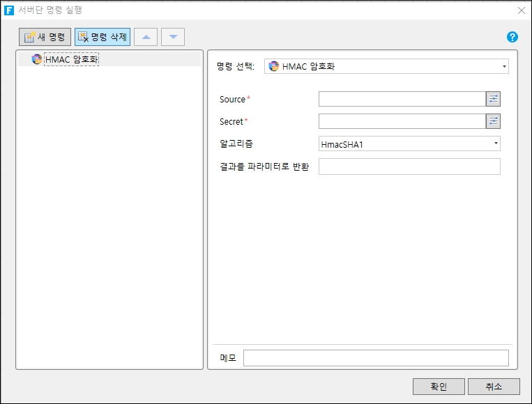Move the command down with the down arrow
The width and height of the screenshot is (532, 404).
pyautogui.click(x=173, y=37)
